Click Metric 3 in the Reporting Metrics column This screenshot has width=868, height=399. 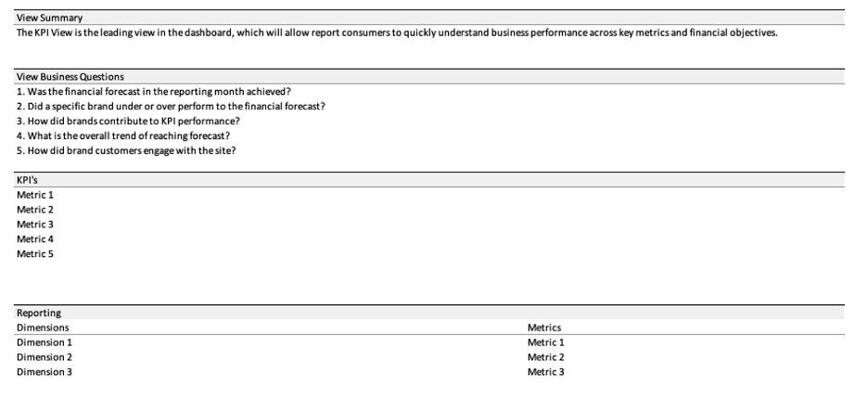click(x=546, y=372)
